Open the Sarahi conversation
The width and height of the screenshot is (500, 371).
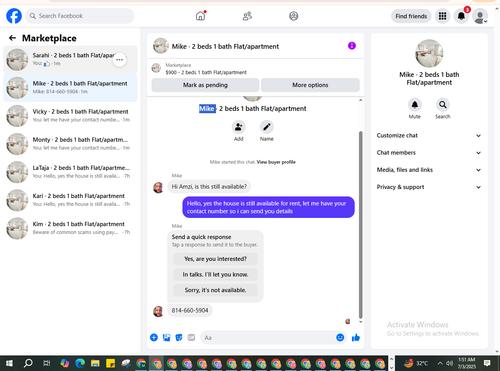(70, 59)
